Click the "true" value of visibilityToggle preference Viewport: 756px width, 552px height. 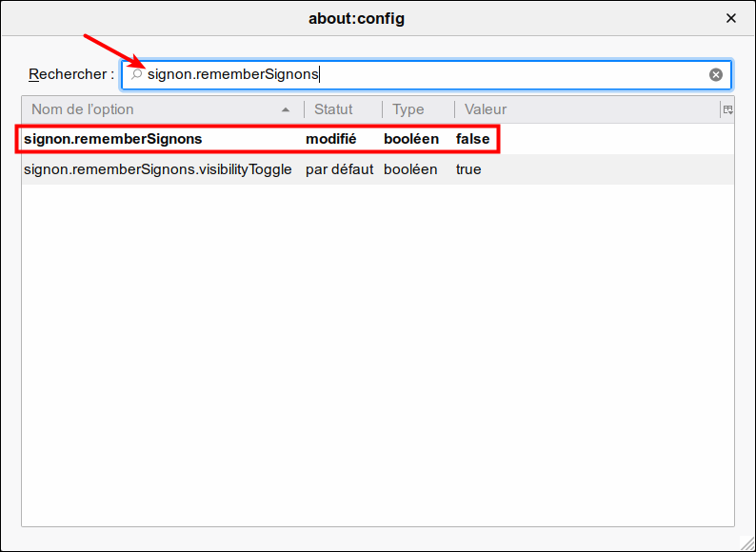pos(468,169)
